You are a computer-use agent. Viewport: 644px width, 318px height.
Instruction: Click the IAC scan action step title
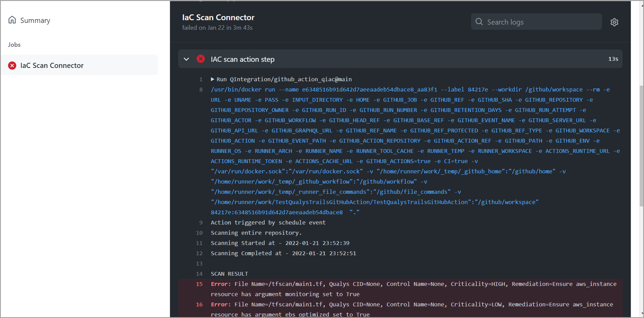[242, 59]
